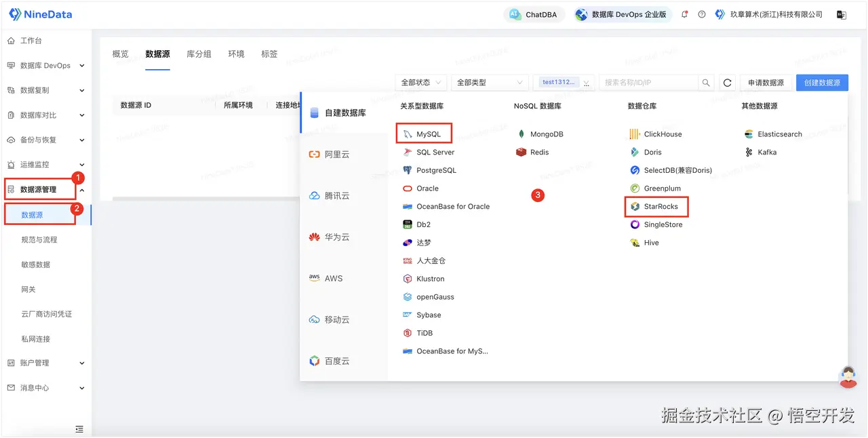The width and height of the screenshot is (868, 438).
Task: Choose OceanBase for Oracle
Action: click(x=446, y=207)
